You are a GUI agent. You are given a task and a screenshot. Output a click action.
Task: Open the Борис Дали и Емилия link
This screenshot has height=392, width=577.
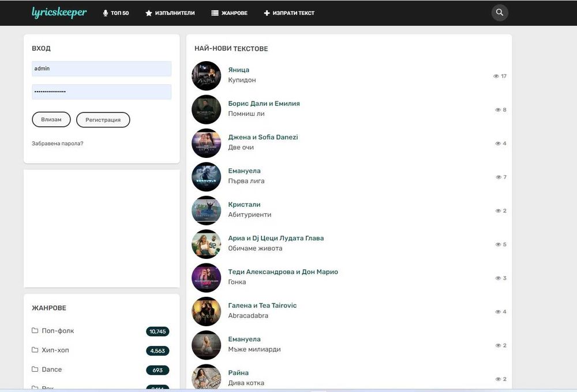[x=264, y=104]
